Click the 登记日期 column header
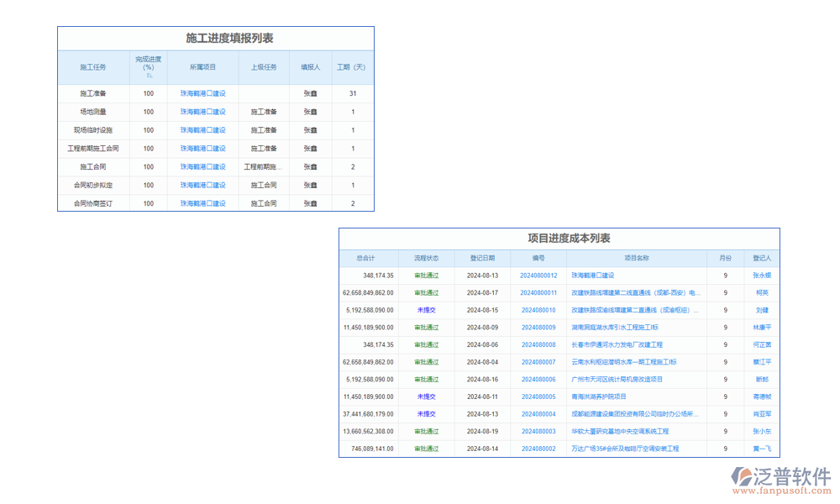This screenshot has width=840, height=504. pyautogui.click(x=484, y=259)
